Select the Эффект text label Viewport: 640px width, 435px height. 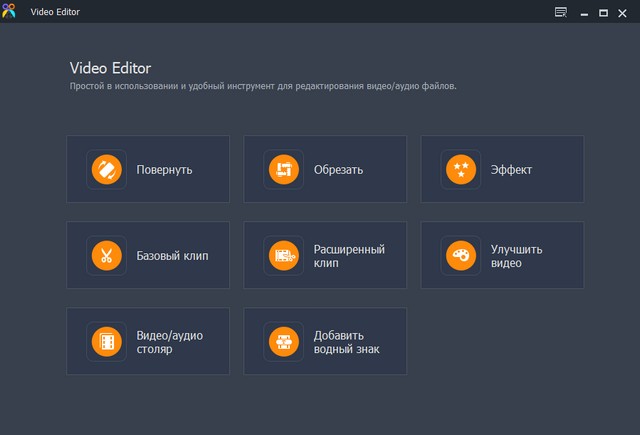[511, 170]
